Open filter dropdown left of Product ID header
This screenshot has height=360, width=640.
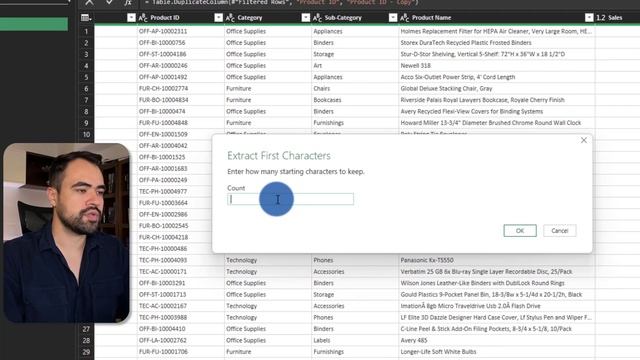[131, 18]
